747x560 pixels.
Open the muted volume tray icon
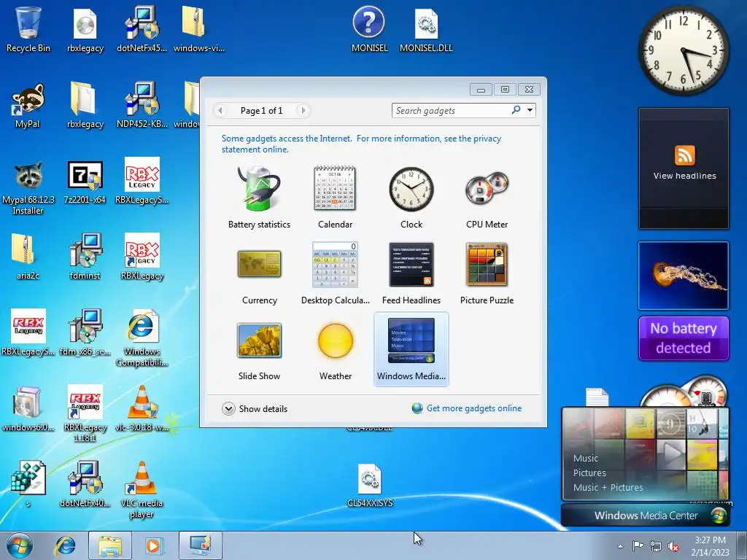tap(673, 546)
